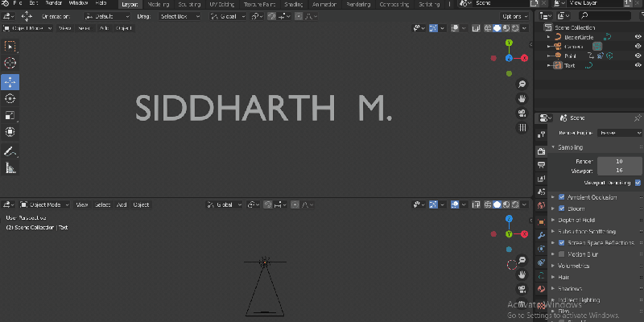Click the pan hand icon in top viewport

(x=522, y=98)
